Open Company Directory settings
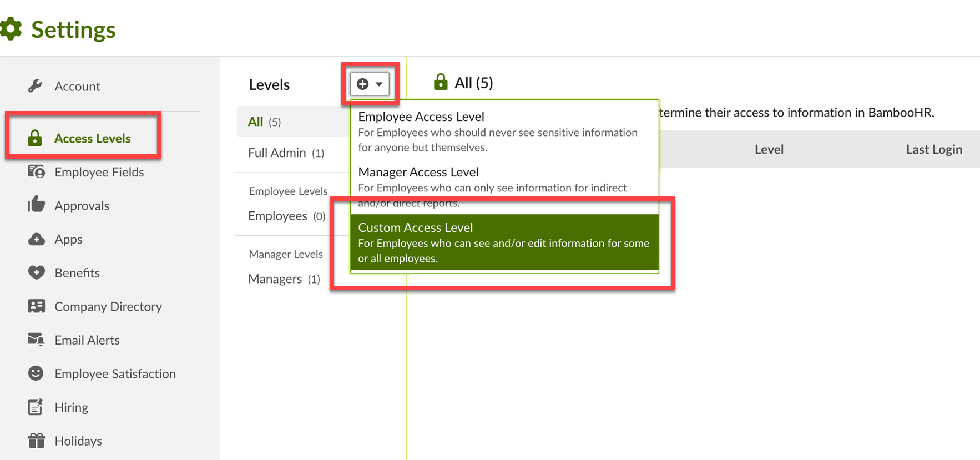Viewport: 980px width, 460px height. (x=108, y=306)
